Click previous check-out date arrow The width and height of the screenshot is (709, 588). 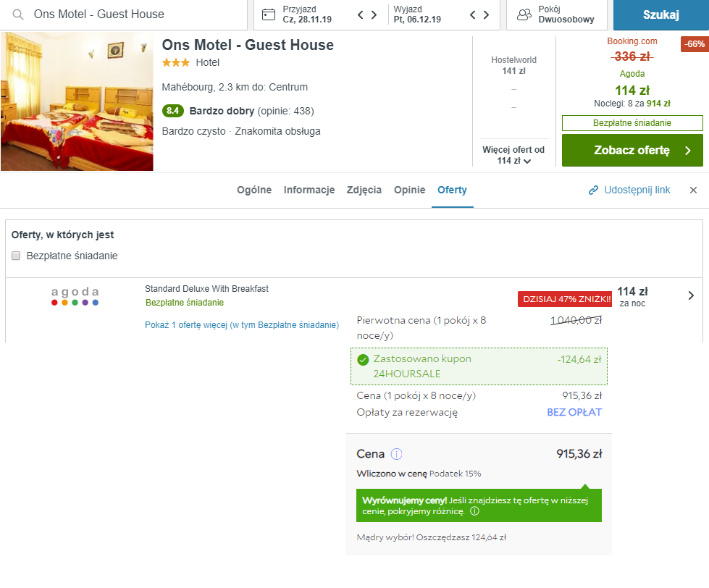(473, 14)
